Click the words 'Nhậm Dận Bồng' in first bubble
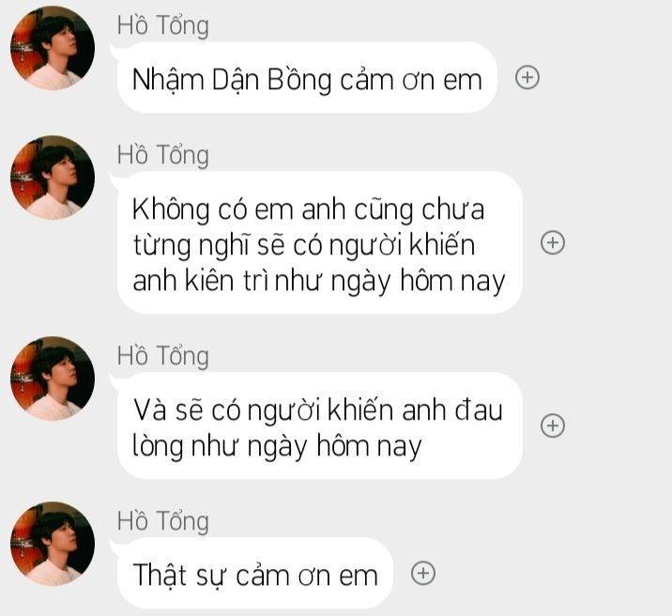Viewport: 672px width, 616px height. click(x=232, y=81)
